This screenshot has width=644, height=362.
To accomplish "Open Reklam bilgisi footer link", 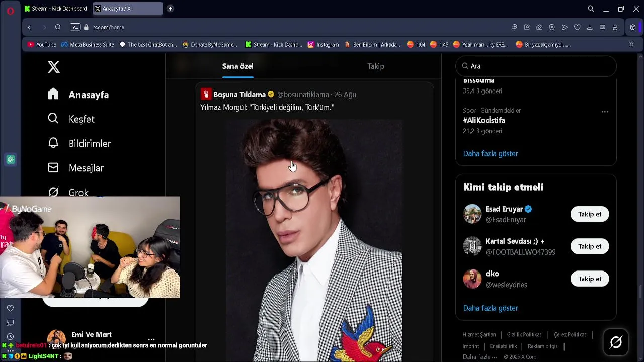I will tap(543, 346).
